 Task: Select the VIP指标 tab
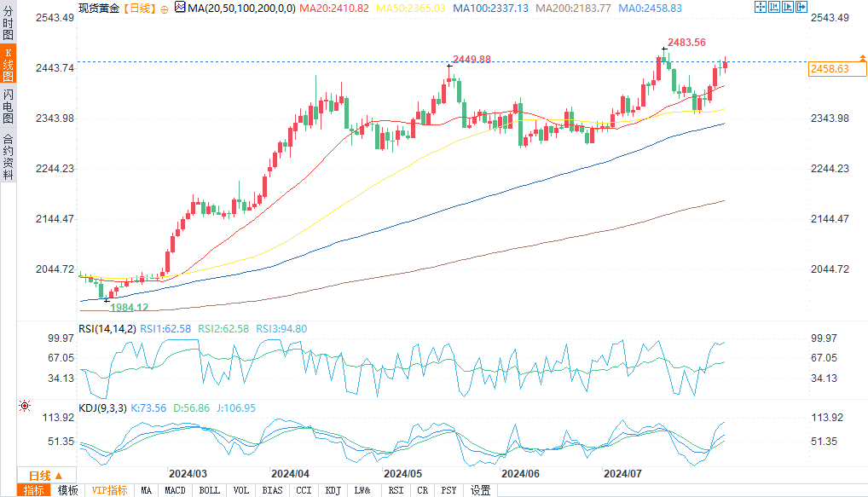(x=109, y=490)
